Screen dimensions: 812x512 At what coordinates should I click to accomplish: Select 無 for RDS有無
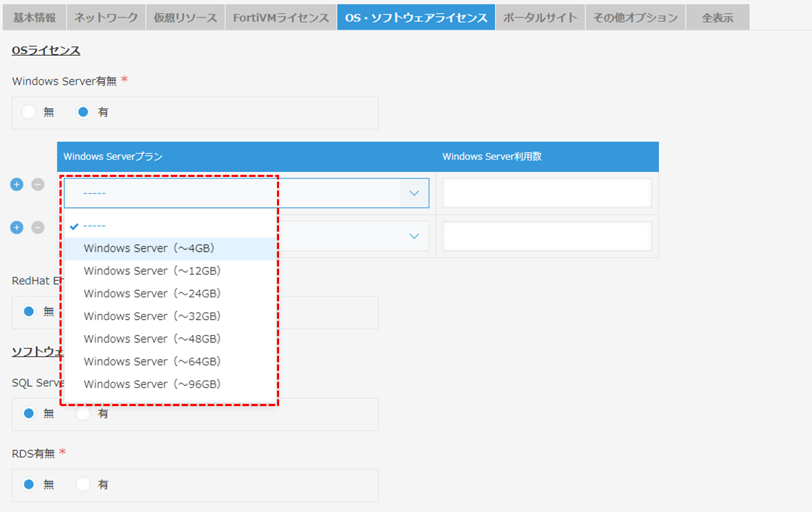tap(29, 484)
